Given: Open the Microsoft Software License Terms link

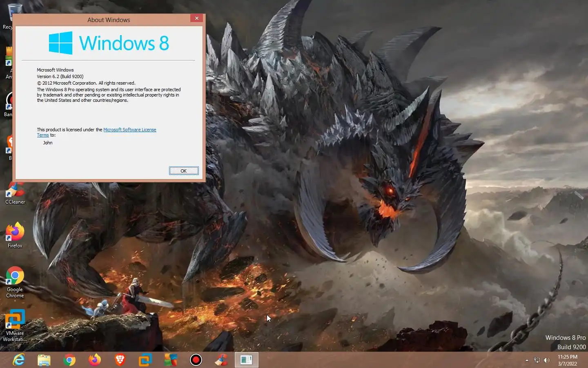Looking at the screenshot, I should point(129,130).
